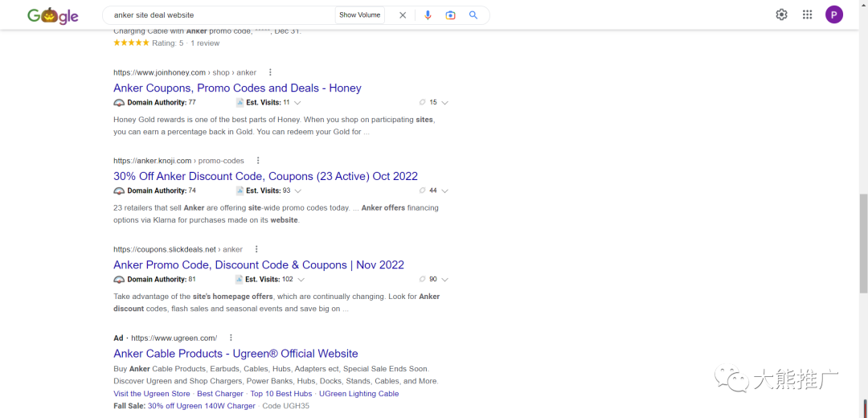Click the blue magnifier search icon
This screenshot has width=868, height=418.
(473, 15)
